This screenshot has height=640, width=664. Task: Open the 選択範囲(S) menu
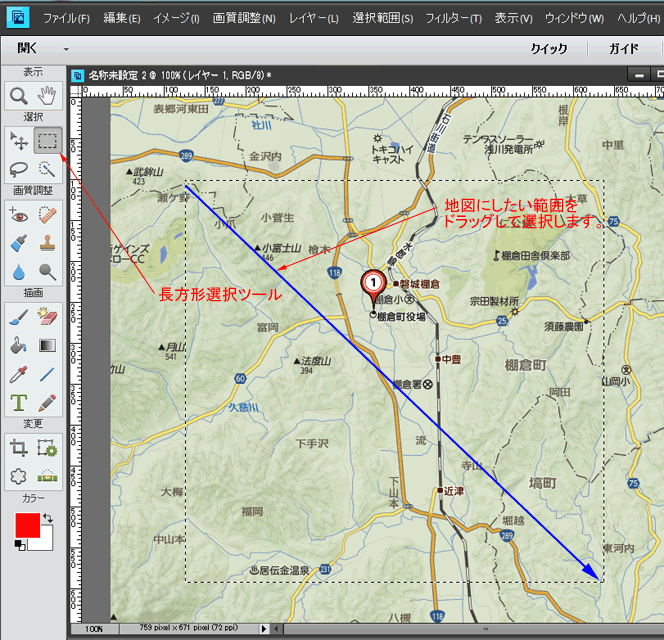[x=383, y=18]
